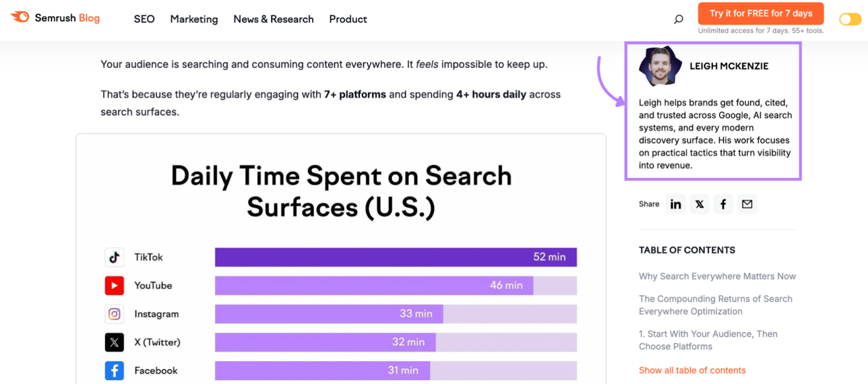Viewport: 868px width, 384px height.
Task: Share the article on X
Action: 699,204
